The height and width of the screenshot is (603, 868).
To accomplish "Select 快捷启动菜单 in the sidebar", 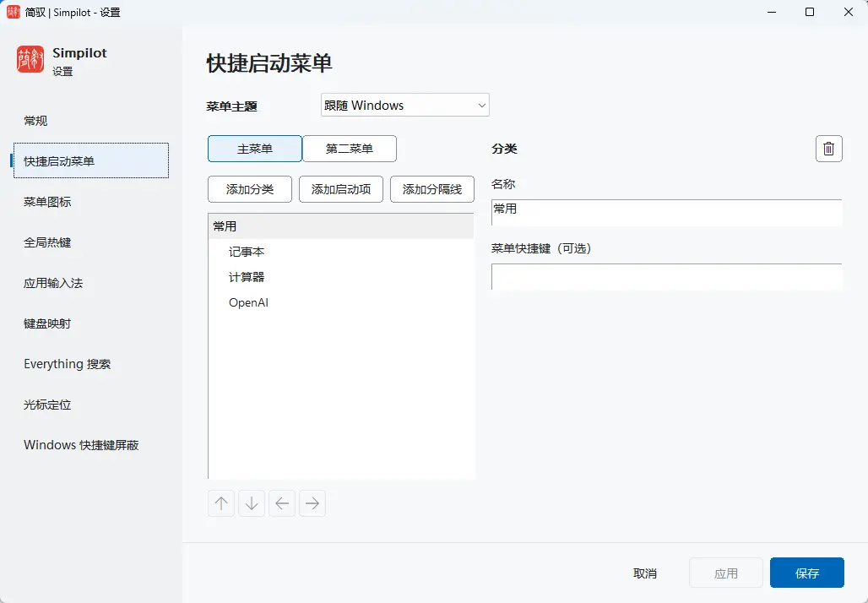I will pyautogui.click(x=91, y=161).
